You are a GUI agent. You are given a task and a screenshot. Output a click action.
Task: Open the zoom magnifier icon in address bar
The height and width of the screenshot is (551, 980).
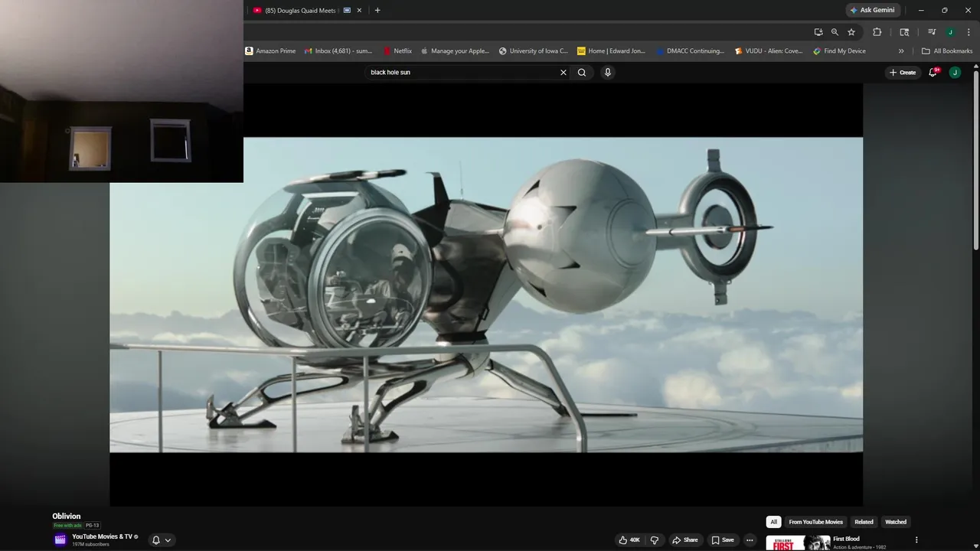point(835,32)
